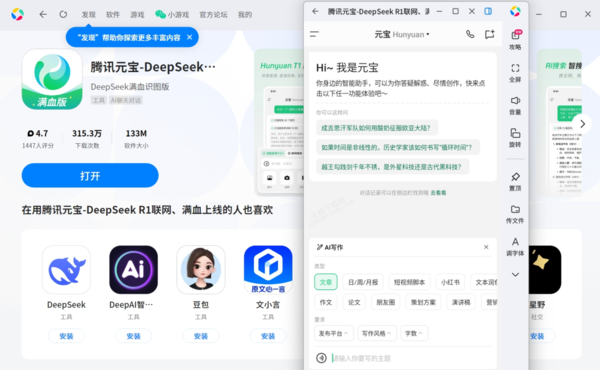Open the 发现 tab
The height and width of the screenshot is (370, 600).
click(88, 15)
